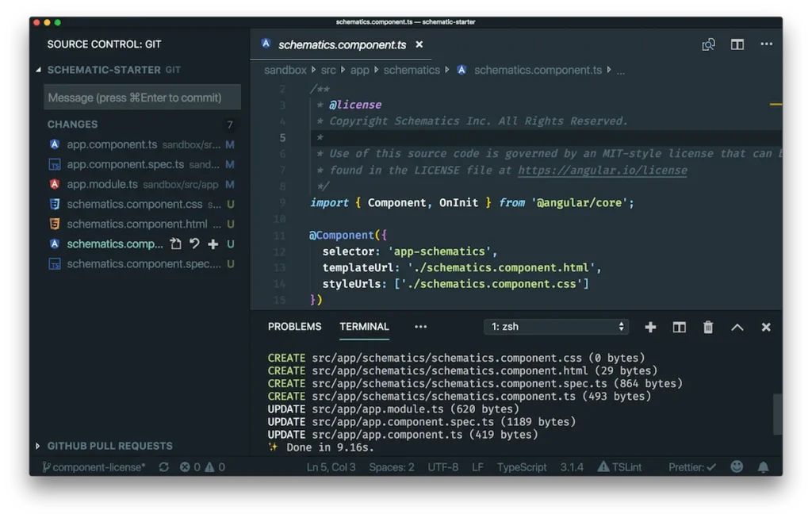Viewport: 812px width, 518px height.
Task: Click line number 5 in the gutter
Action: [x=282, y=138]
